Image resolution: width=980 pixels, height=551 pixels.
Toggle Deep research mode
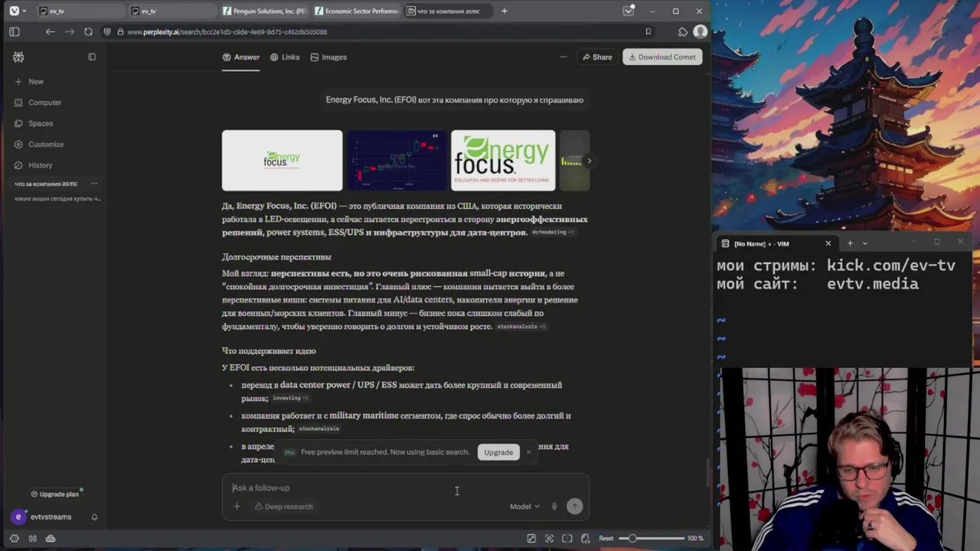pos(283,506)
